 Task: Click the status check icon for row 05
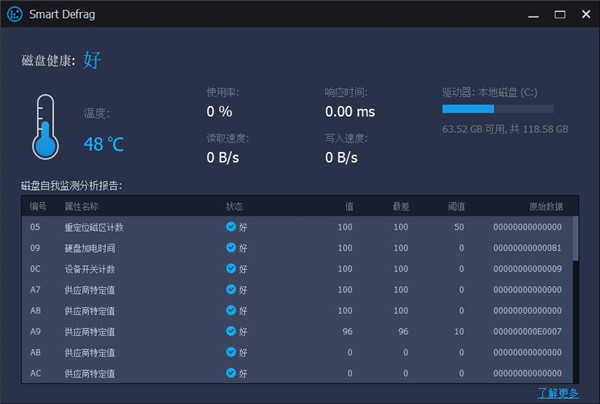pos(231,227)
